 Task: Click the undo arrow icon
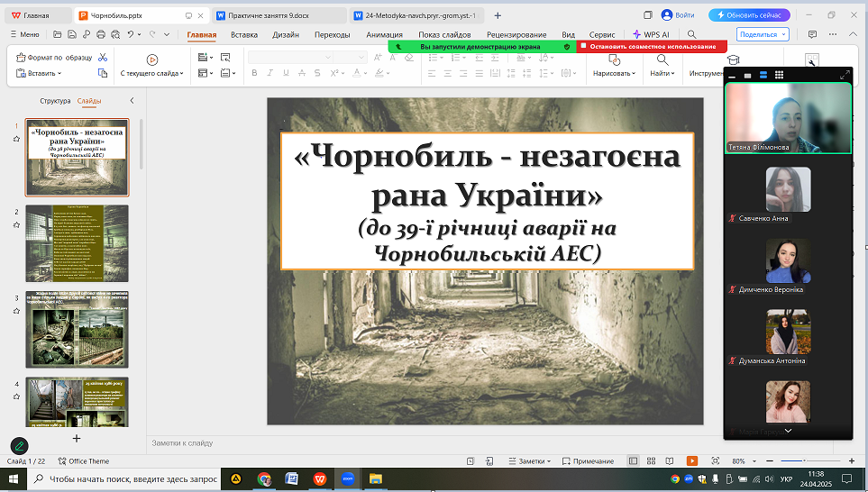131,34
